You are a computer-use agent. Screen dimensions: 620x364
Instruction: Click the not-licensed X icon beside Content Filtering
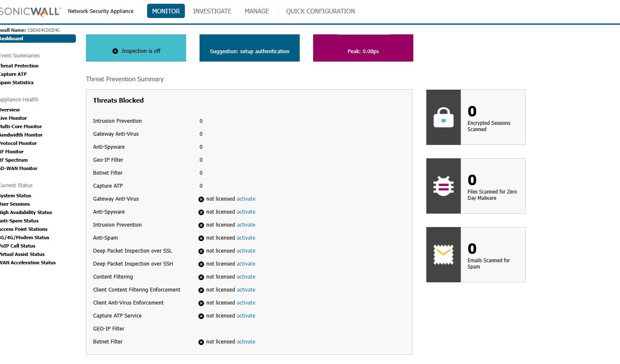(201, 277)
